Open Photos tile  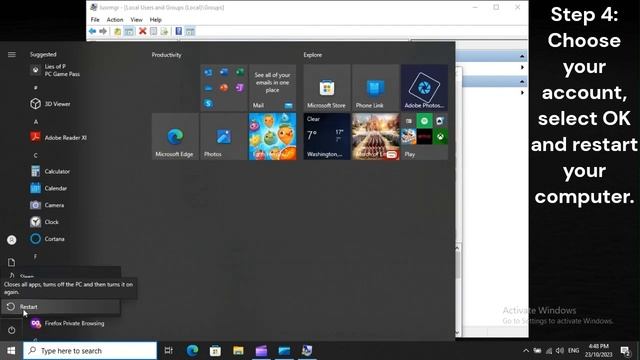(224, 136)
